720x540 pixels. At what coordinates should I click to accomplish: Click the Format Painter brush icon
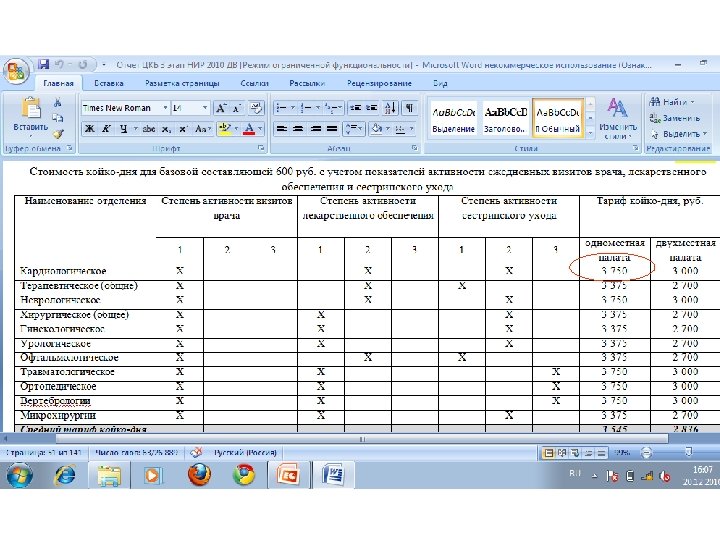tap(58, 134)
